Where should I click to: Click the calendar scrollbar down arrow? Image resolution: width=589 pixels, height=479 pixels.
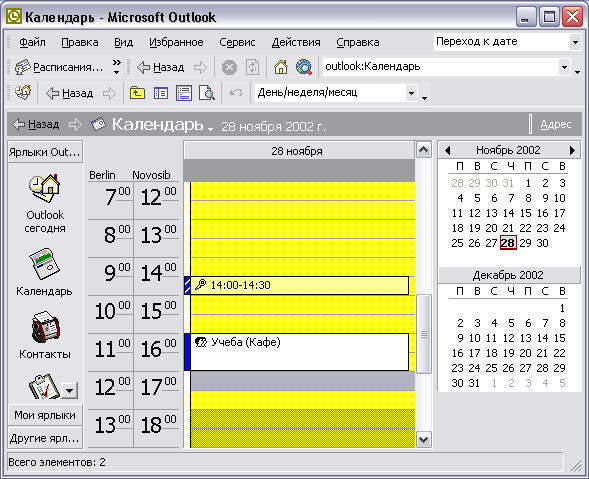(x=424, y=439)
